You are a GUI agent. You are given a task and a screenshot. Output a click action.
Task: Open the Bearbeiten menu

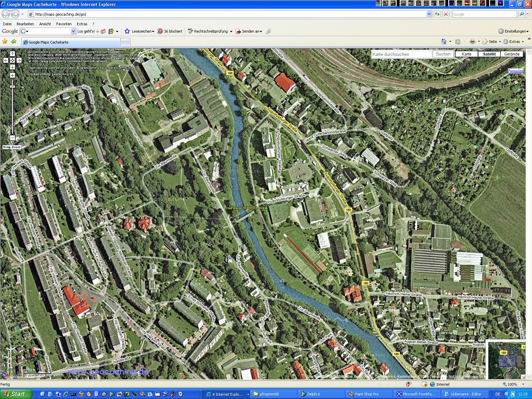pyautogui.click(x=25, y=24)
